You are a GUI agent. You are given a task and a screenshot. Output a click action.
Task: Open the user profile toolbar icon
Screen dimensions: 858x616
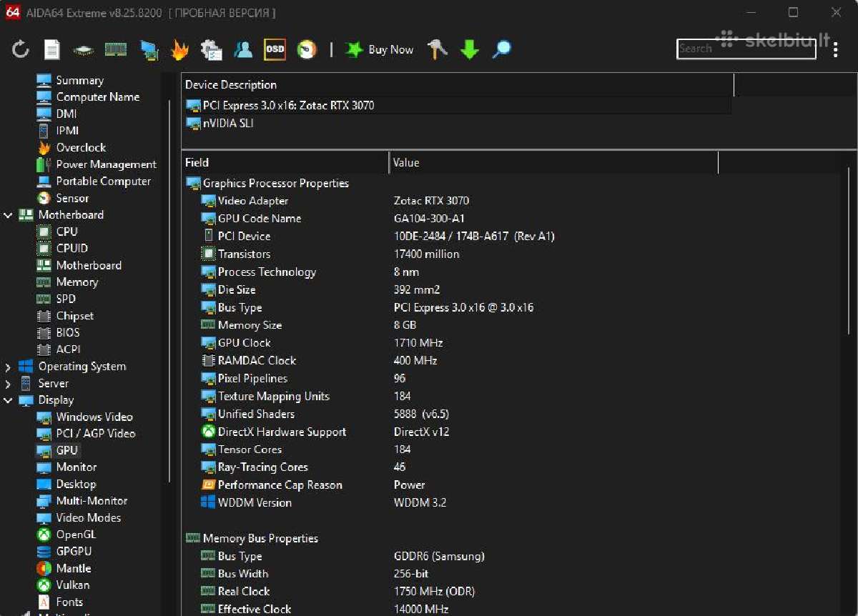(x=243, y=49)
